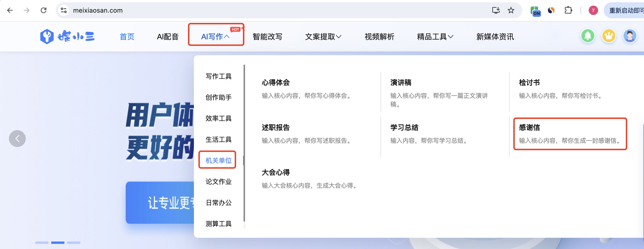Image resolution: width=644 pixels, height=249 pixels.
Task: Select 测算工具 category in sidebar
Action: point(218,223)
